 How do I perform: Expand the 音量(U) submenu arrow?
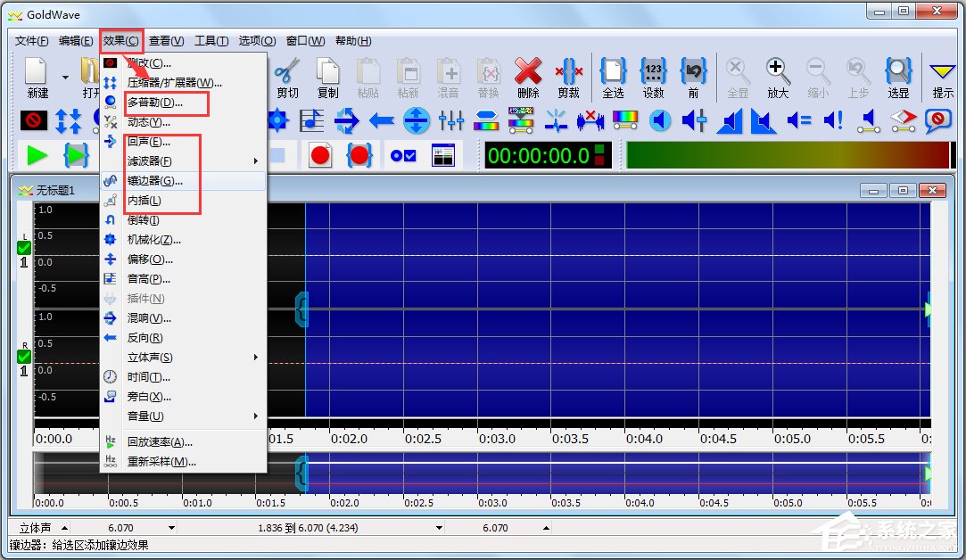tap(256, 416)
